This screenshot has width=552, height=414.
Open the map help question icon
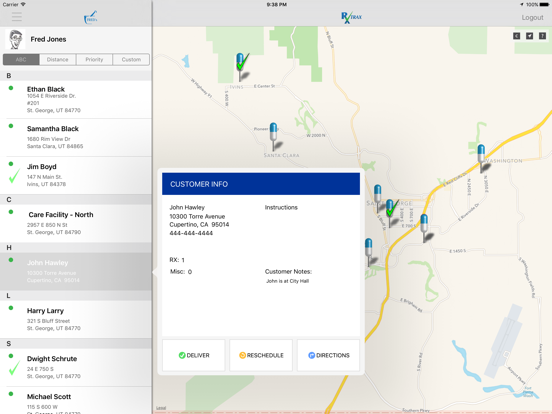pyautogui.click(x=542, y=36)
